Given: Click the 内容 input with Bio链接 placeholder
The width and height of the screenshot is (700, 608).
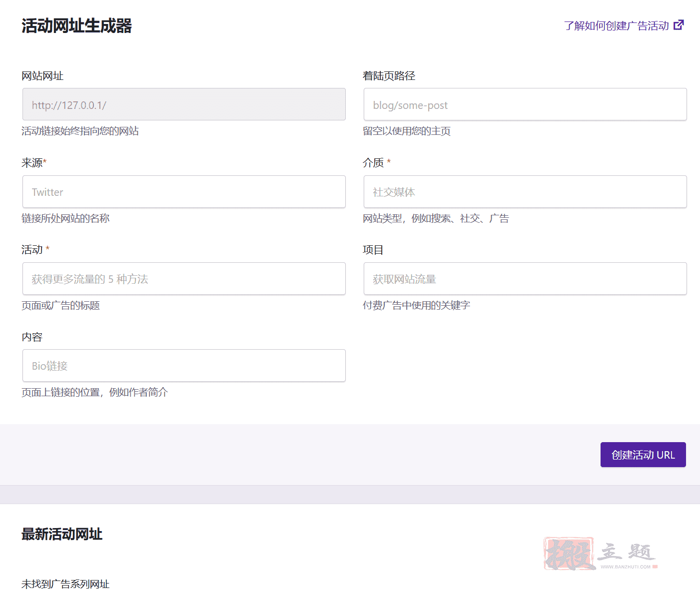Looking at the screenshot, I should click(184, 366).
